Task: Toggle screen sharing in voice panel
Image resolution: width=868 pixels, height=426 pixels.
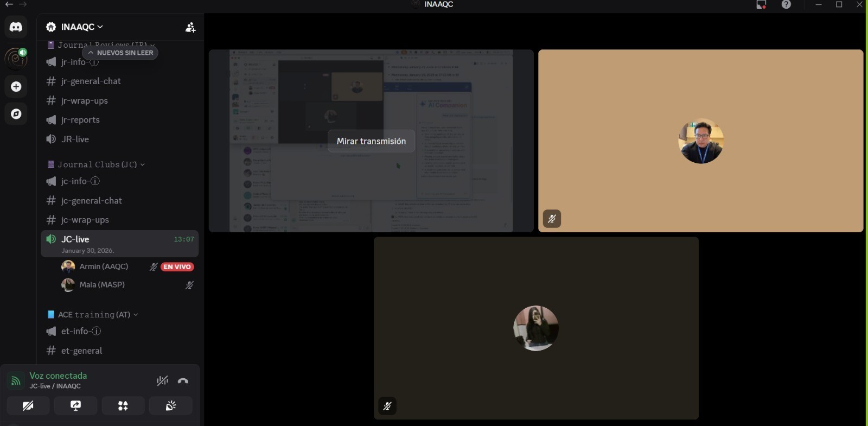Action: click(x=75, y=406)
